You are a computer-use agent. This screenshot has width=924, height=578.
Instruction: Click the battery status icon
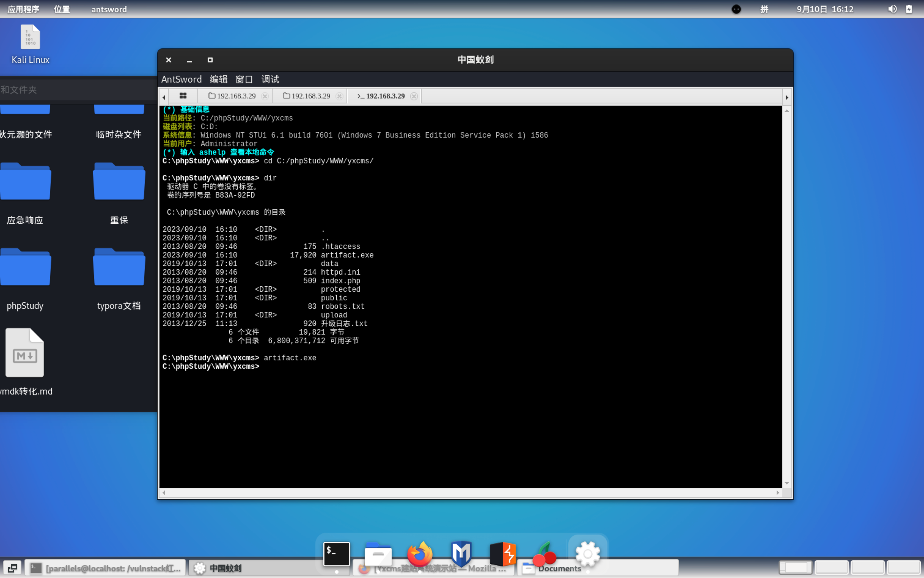(909, 9)
